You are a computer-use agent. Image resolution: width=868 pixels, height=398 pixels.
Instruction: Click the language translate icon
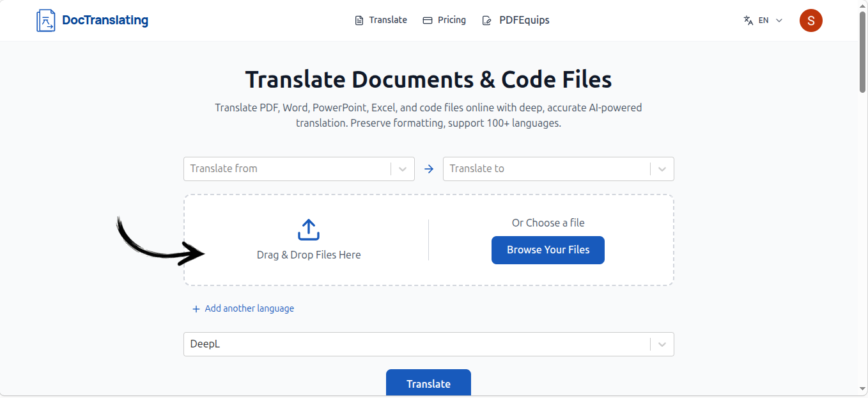click(x=748, y=20)
